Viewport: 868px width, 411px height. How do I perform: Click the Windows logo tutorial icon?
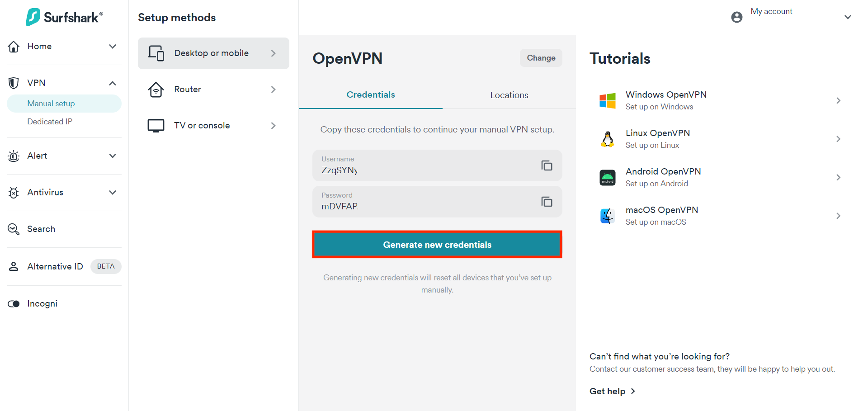(x=607, y=100)
